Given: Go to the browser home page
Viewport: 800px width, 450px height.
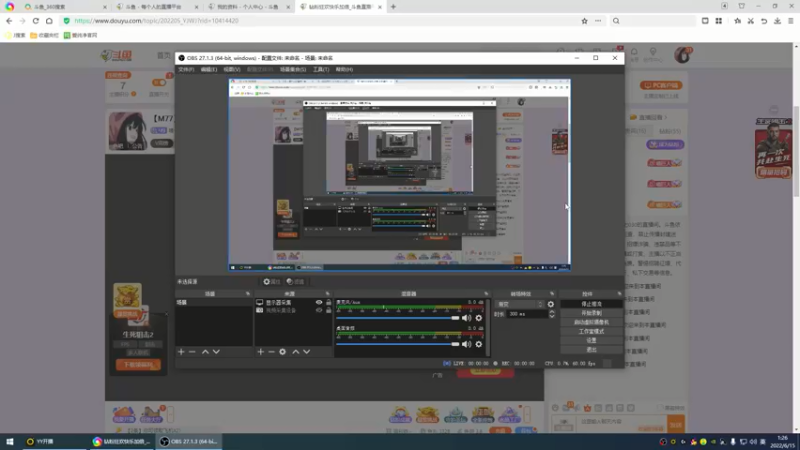Looking at the screenshot, I should (49, 21).
